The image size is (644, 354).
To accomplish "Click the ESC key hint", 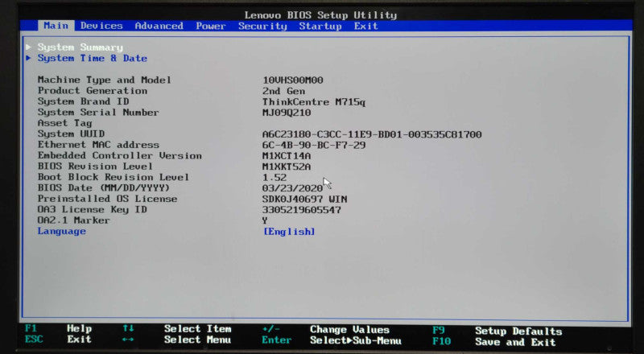I will (34, 340).
